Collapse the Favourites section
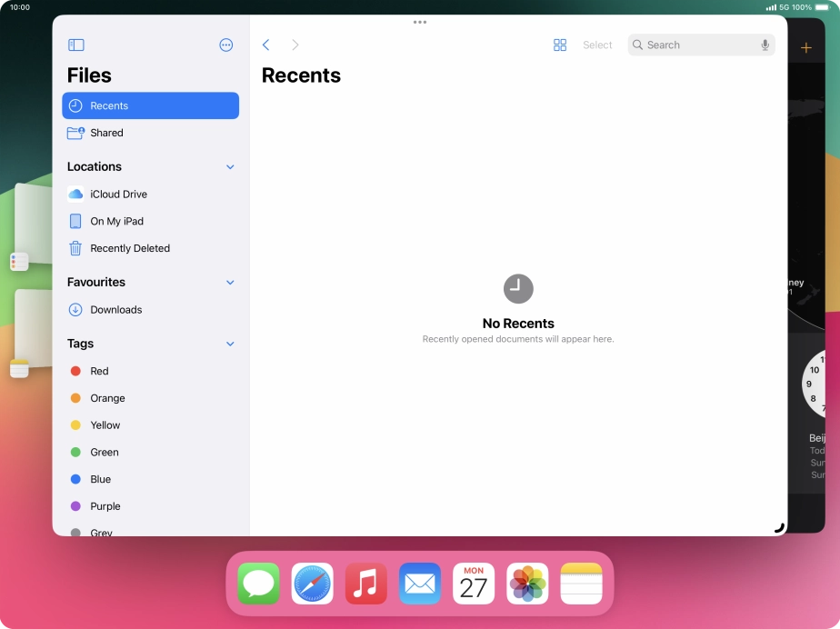 (x=229, y=282)
